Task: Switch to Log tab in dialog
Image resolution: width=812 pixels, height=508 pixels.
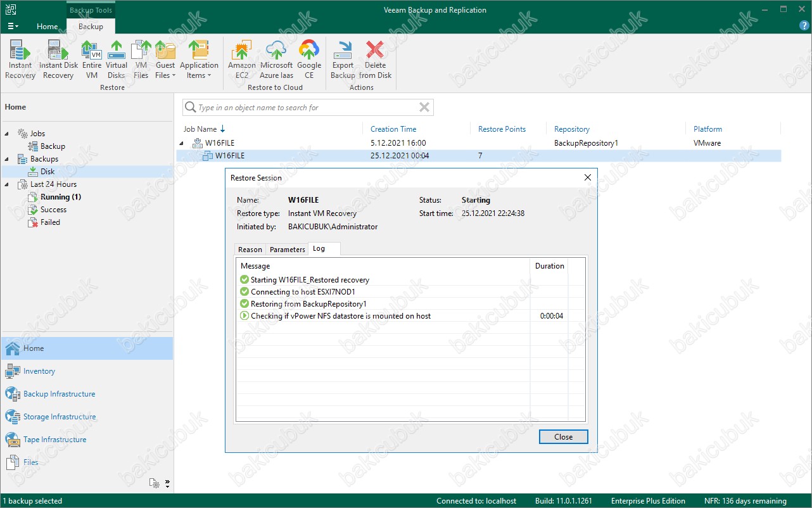Action: (x=324, y=249)
